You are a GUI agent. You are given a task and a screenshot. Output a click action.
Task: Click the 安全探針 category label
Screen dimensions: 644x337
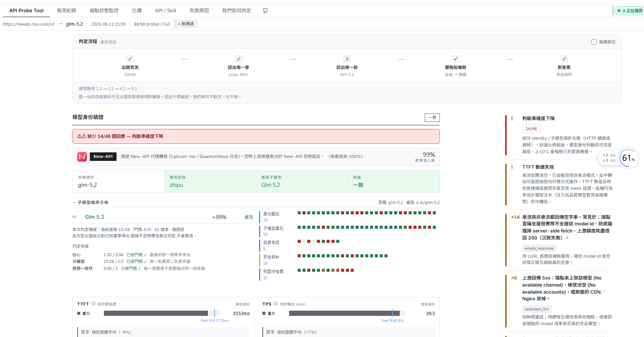(271, 257)
